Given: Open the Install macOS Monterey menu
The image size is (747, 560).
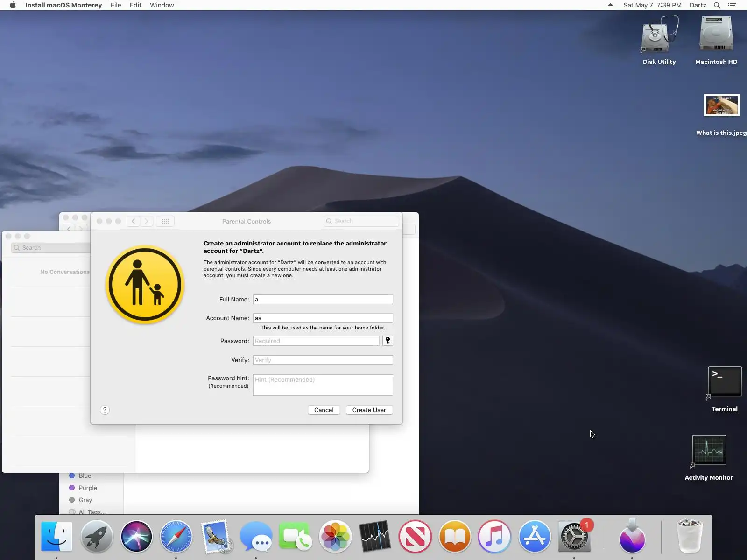Looking at the screenshot, I should pos(63,5).
